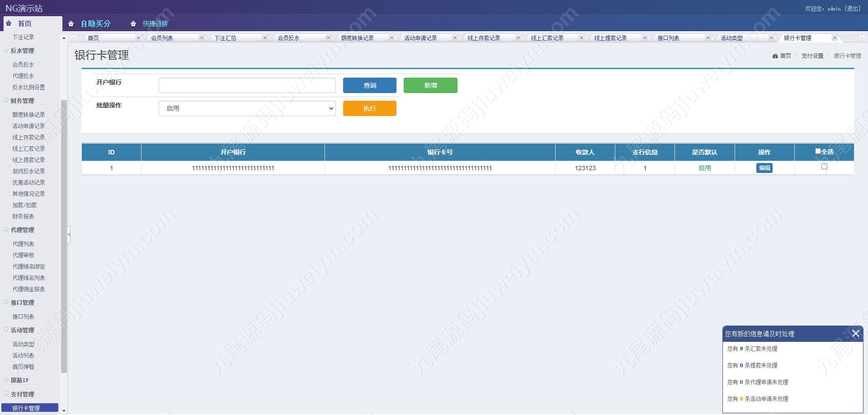Collapse the 财务管理 sidebar section
Image resolution: width=868 pixels, height=415 pixels.
[x=6, y=101]
